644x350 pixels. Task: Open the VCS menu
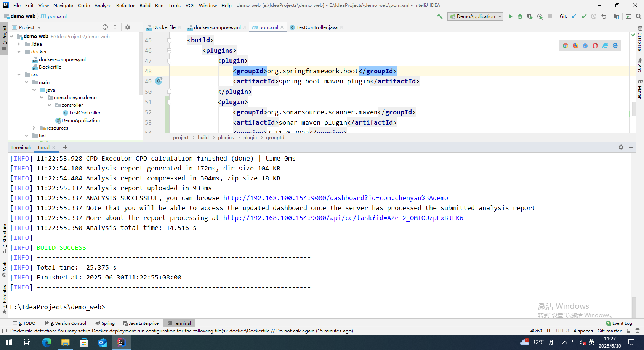pos(190,5)
